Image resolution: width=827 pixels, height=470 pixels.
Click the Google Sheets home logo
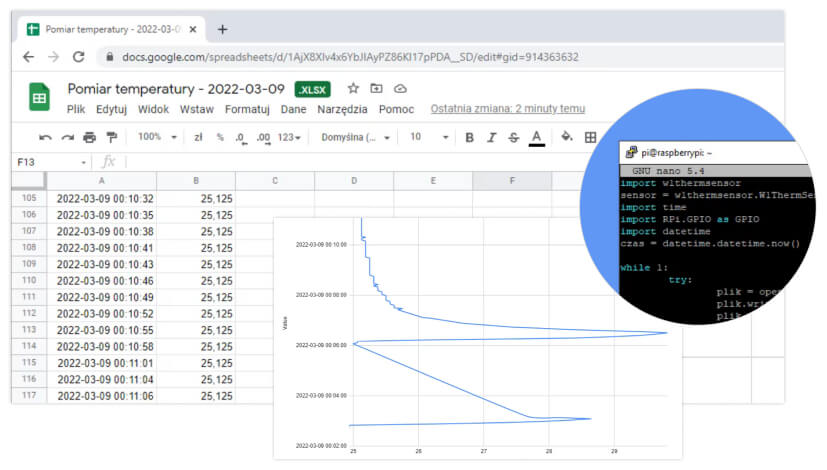click(x=39, y=98)
